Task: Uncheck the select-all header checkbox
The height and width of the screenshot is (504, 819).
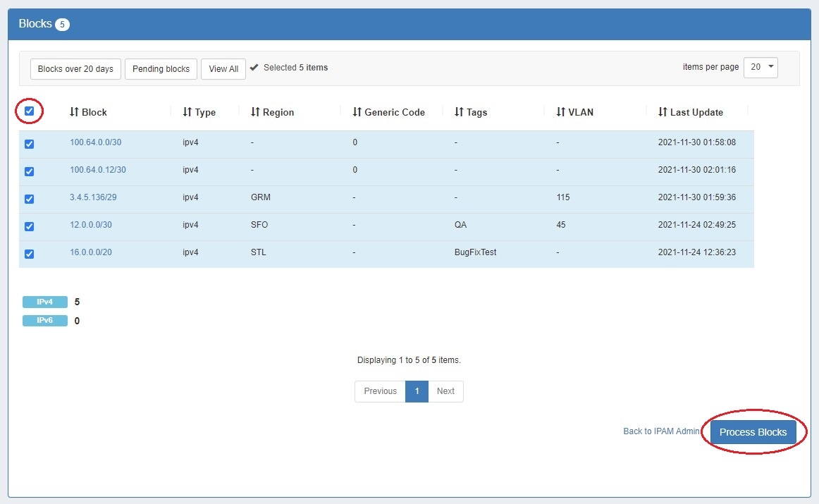Action: tap(30, 111)
